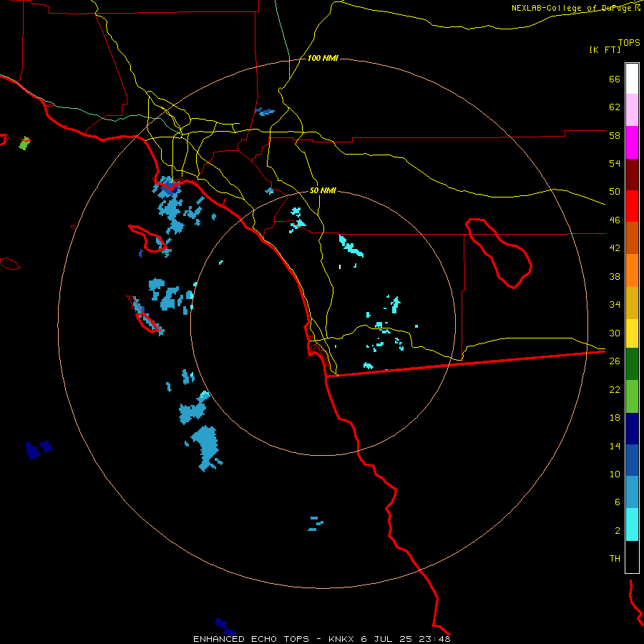Click the legend value "54"
Viewport: 644px width, 644px height.
click(x=615, y=163)
